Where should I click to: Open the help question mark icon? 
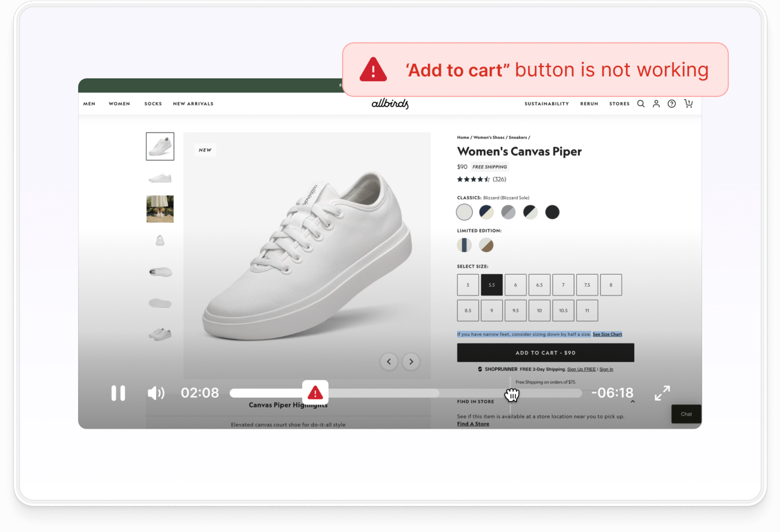pos(672,104)
